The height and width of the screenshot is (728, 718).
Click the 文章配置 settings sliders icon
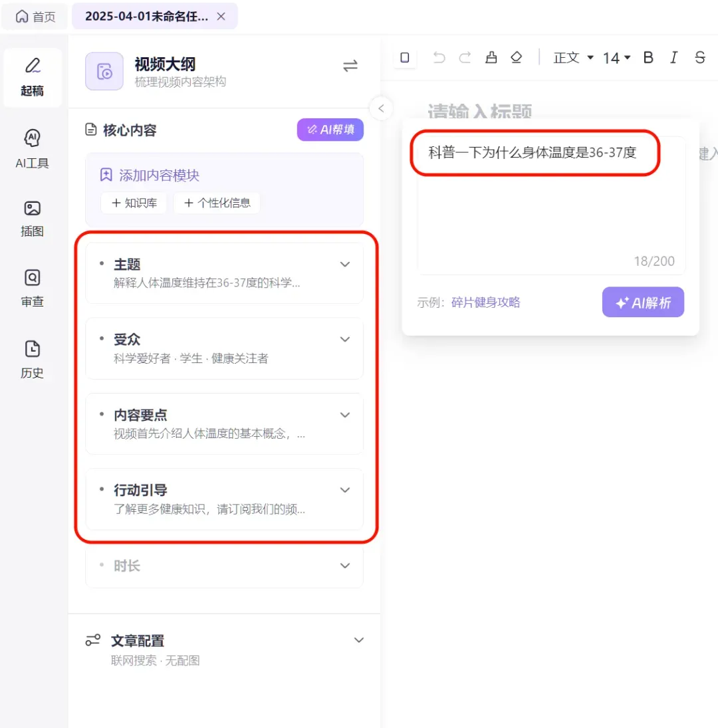pyautogui.click(x=93, y=640)
